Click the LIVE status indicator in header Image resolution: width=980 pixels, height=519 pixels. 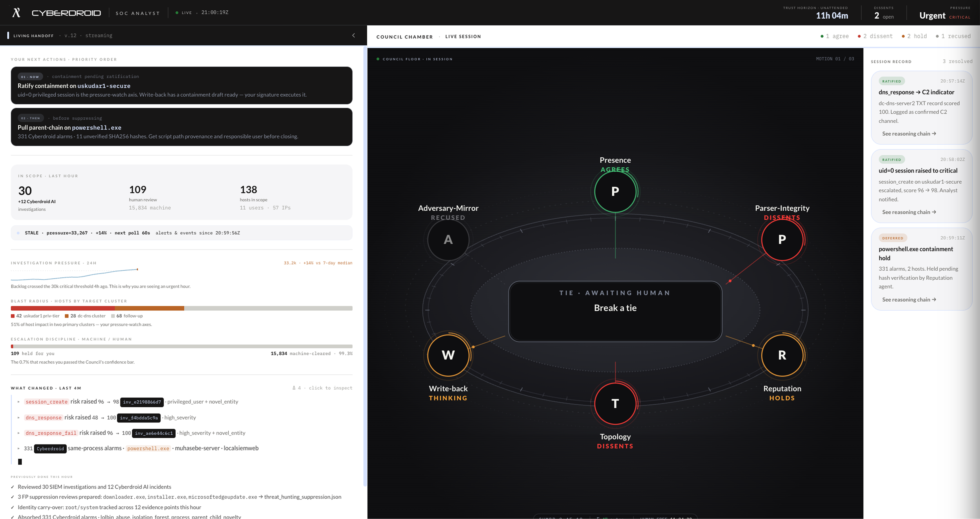(184, 13)
